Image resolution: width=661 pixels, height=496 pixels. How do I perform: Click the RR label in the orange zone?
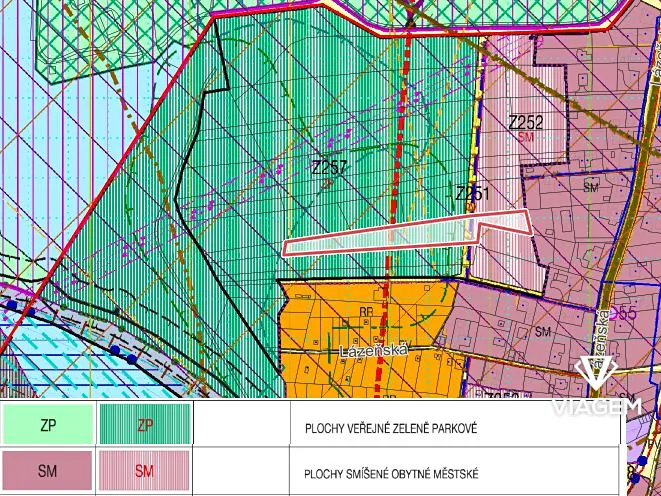[x=368, y=313]
